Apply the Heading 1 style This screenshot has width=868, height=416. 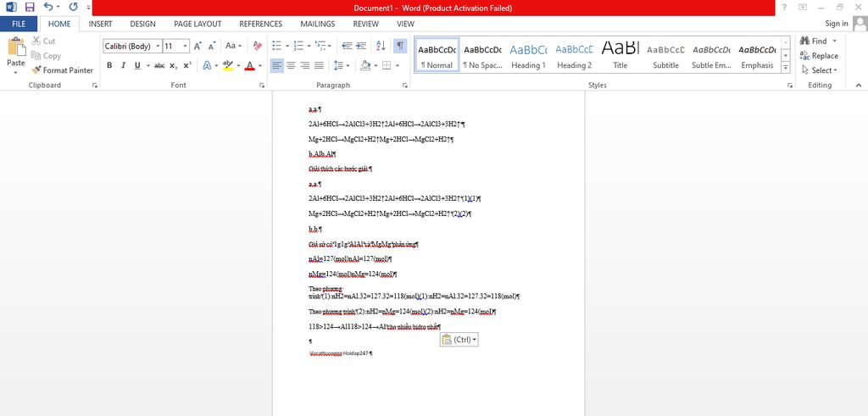click(x=529, y=55)
